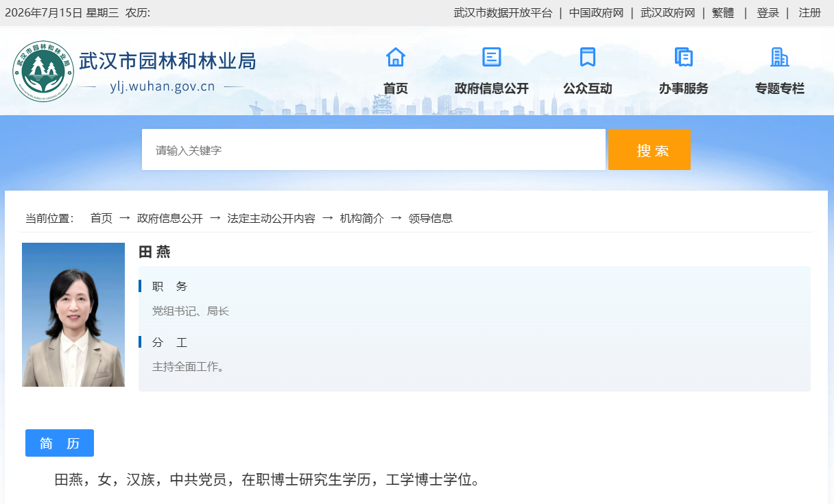Click the portrait photo of 田燕
This screenshot has height=504, width=834.
[73, 315]
